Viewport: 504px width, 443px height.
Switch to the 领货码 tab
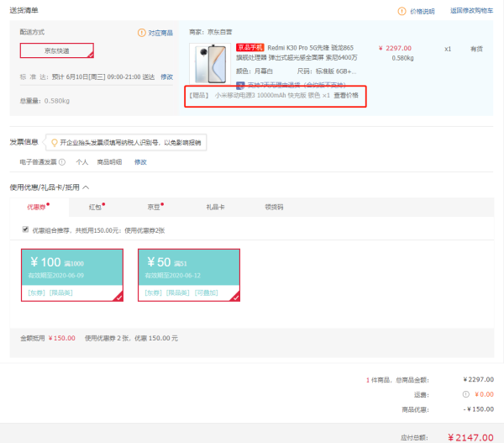click(274, 207)
